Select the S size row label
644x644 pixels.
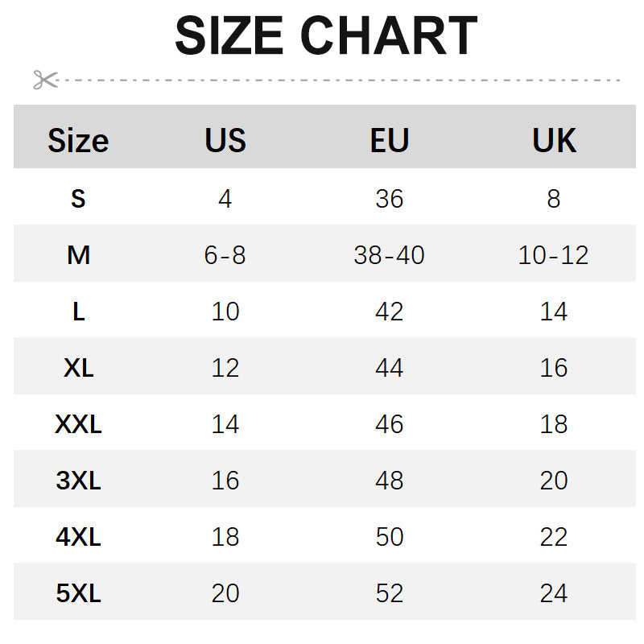point(78,199)
